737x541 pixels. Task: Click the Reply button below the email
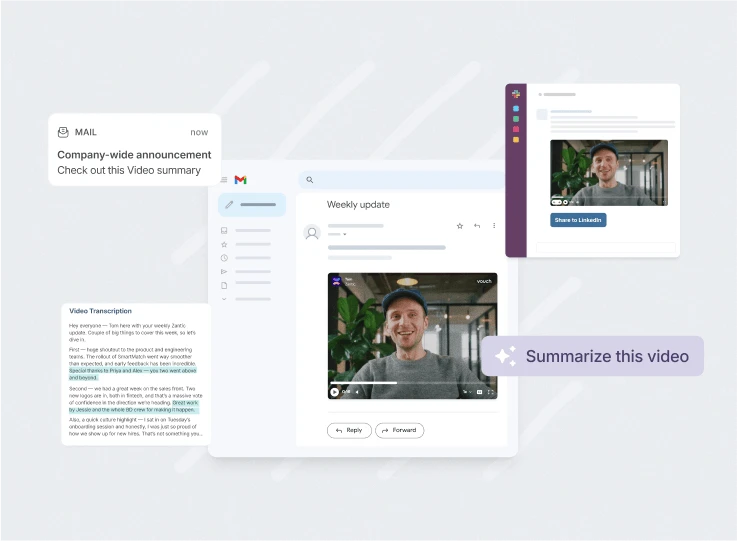click(x=349, y=430)
